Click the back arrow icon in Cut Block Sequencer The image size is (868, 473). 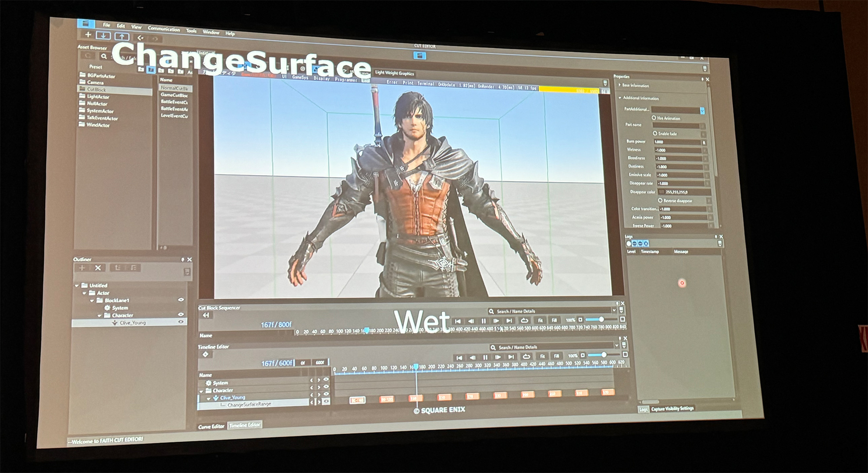tap(206, 315)
